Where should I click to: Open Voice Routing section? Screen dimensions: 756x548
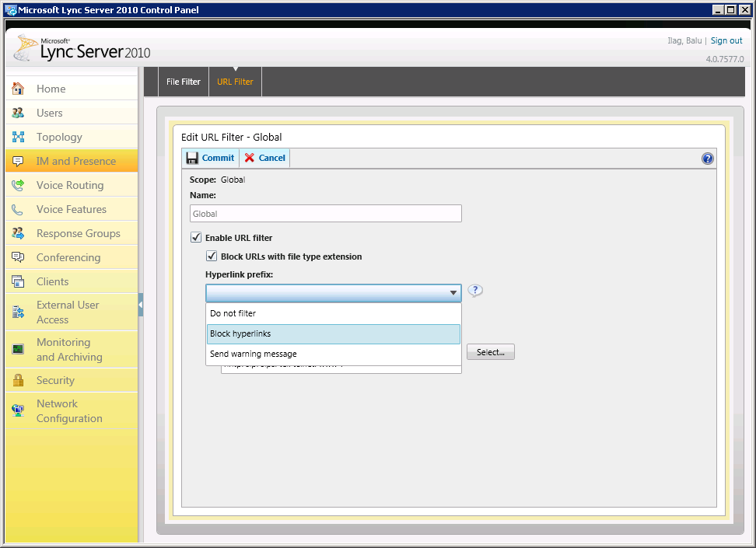coord(72,185)
